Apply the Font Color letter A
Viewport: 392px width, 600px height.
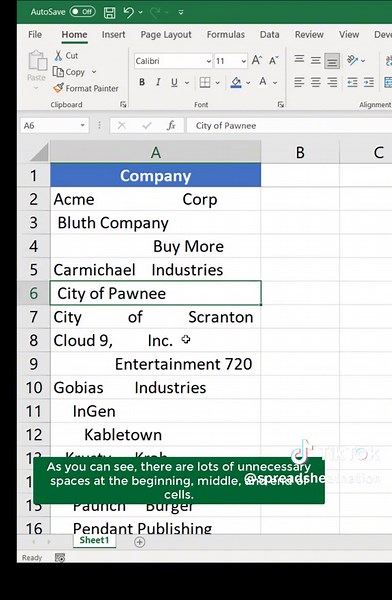[x=263, y=82]
